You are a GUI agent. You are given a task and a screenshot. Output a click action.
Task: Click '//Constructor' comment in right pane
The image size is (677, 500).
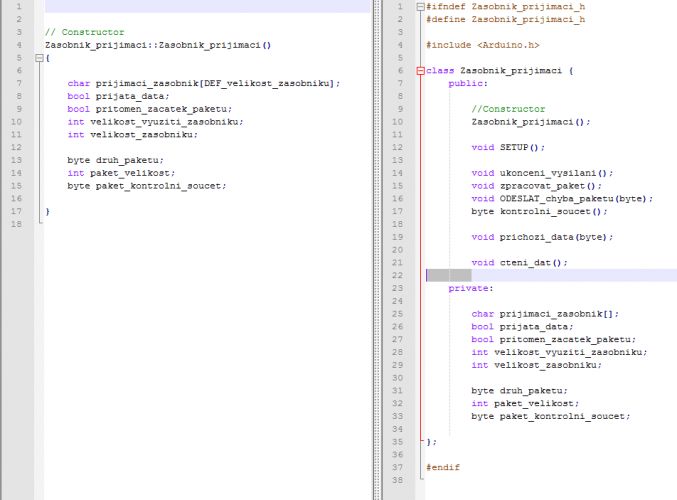508,109
